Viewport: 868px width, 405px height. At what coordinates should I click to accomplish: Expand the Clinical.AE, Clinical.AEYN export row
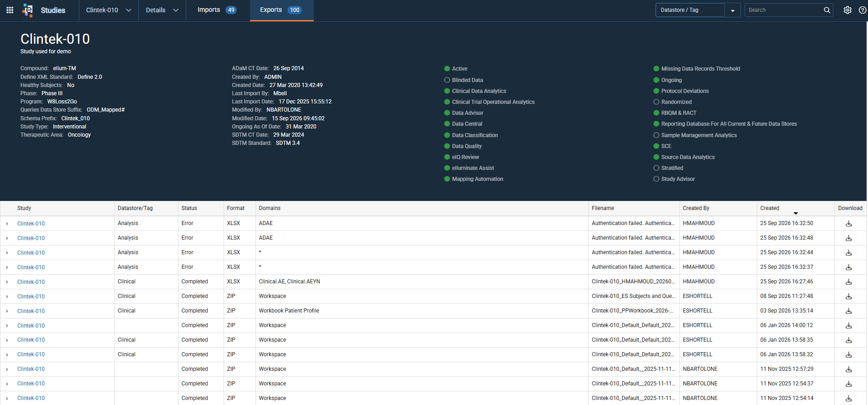[7, 282]
